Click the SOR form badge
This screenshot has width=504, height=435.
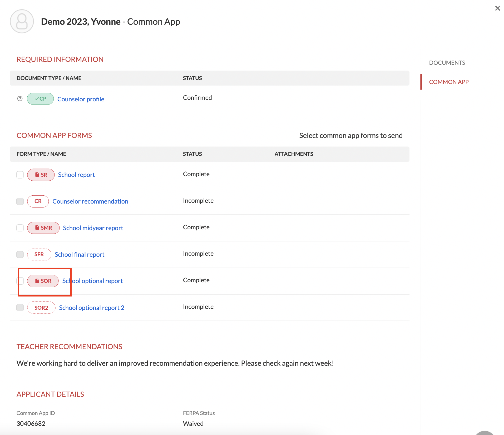[x=43, y=281]
